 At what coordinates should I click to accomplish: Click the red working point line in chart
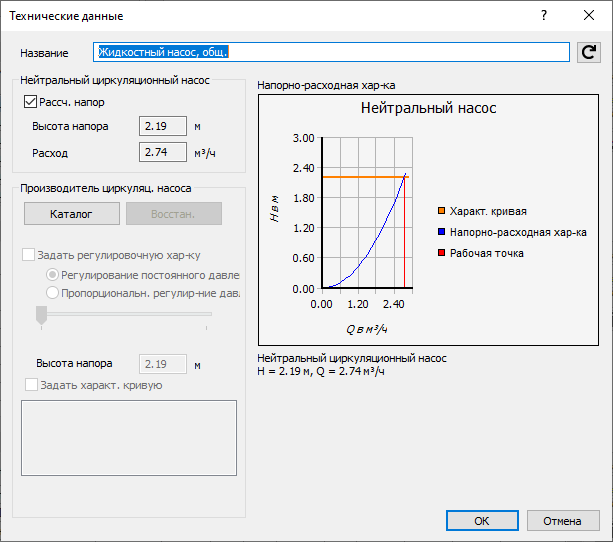pyautogui.click(x=404, y=235)
